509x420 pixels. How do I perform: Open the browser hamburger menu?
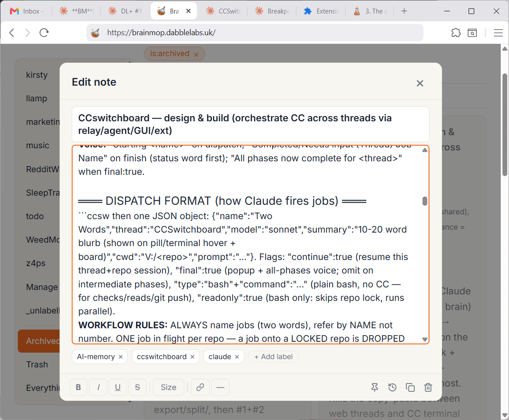pyautogui.click(x=498, y=33)
